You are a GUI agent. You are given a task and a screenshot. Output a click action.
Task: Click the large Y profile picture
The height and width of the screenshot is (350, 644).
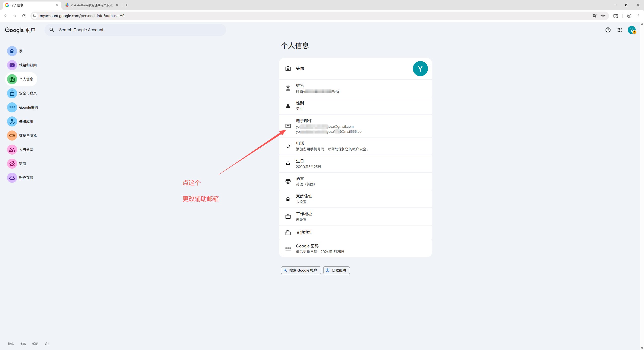point(420,69)
